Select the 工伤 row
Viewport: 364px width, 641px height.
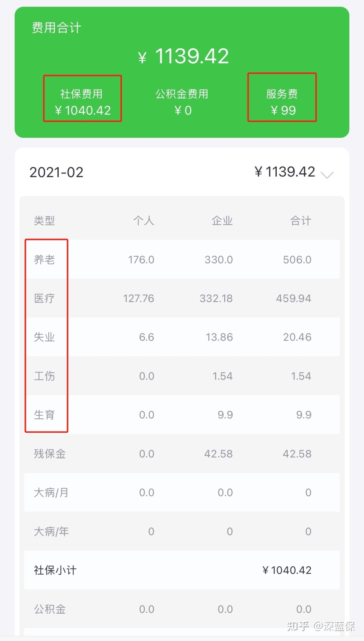(182, 376)
